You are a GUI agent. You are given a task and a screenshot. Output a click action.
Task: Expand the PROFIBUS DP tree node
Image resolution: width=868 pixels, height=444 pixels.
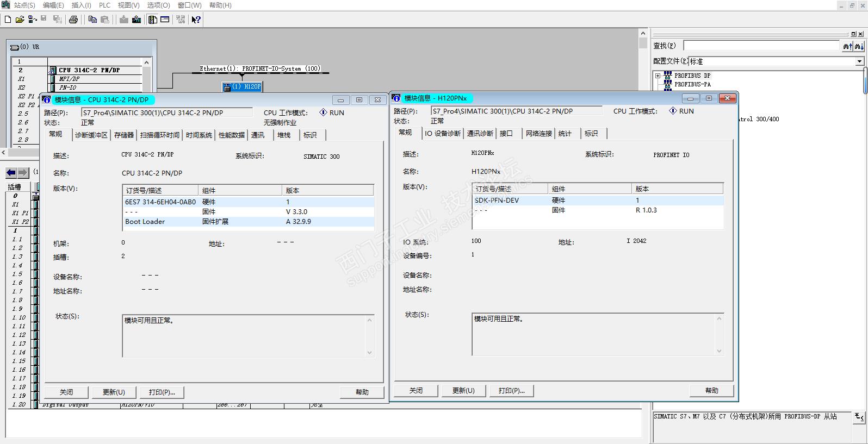(658, 76)
